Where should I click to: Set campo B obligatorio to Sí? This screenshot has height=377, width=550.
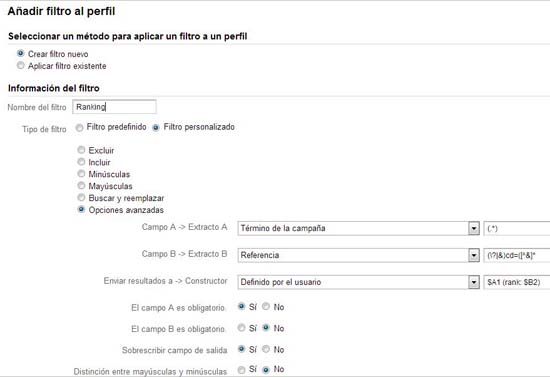pos(241,328)
